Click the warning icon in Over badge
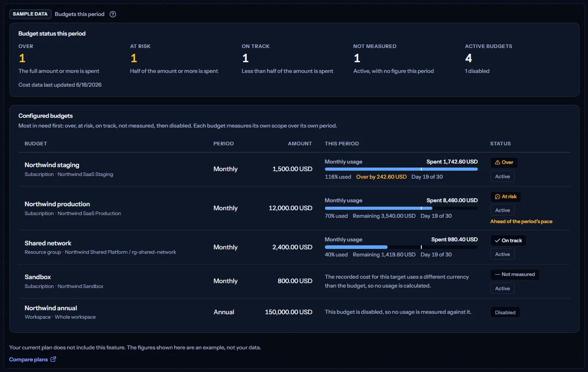The height and width of the screenshot is (372, 588). point(497,162)
